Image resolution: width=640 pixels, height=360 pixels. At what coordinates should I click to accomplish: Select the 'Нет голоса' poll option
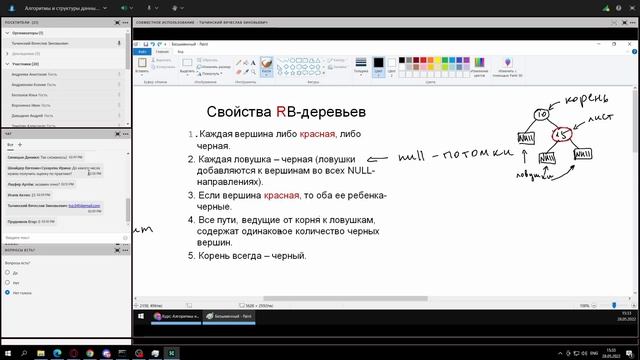(7, 293)
